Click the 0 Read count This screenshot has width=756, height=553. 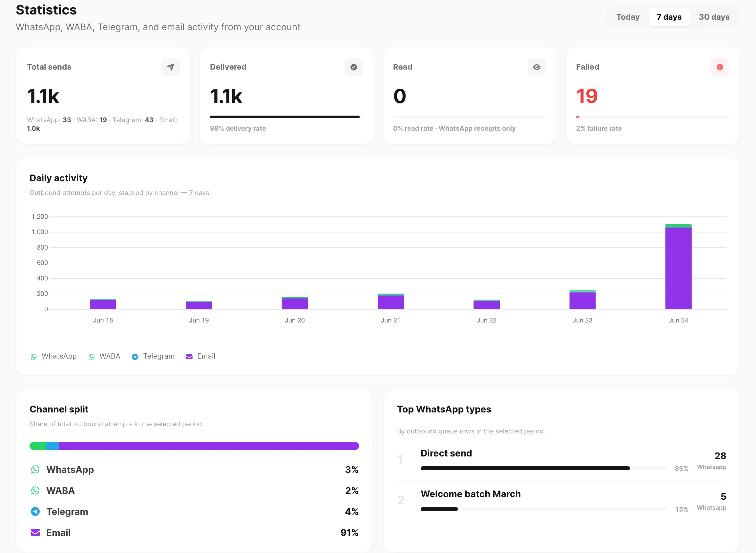[399, 97]
